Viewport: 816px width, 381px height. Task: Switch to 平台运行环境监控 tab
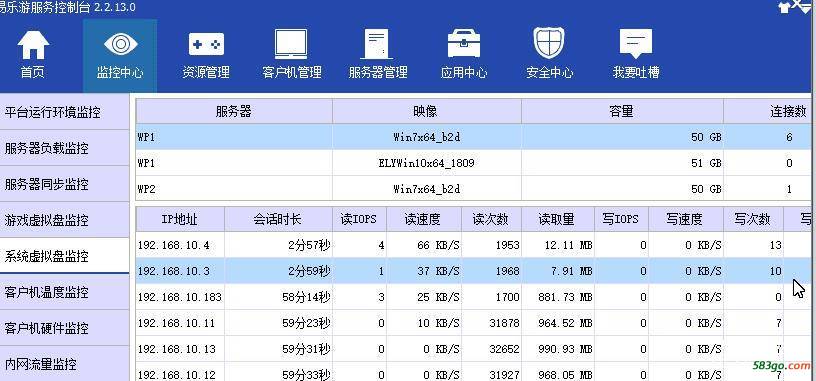click(64, 112)
